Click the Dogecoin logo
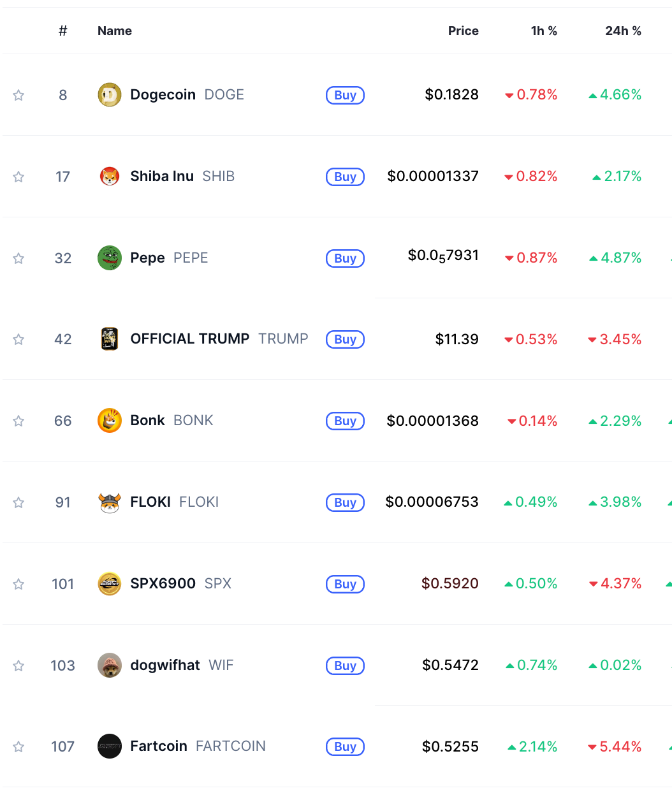 click(x=109, y=94)
